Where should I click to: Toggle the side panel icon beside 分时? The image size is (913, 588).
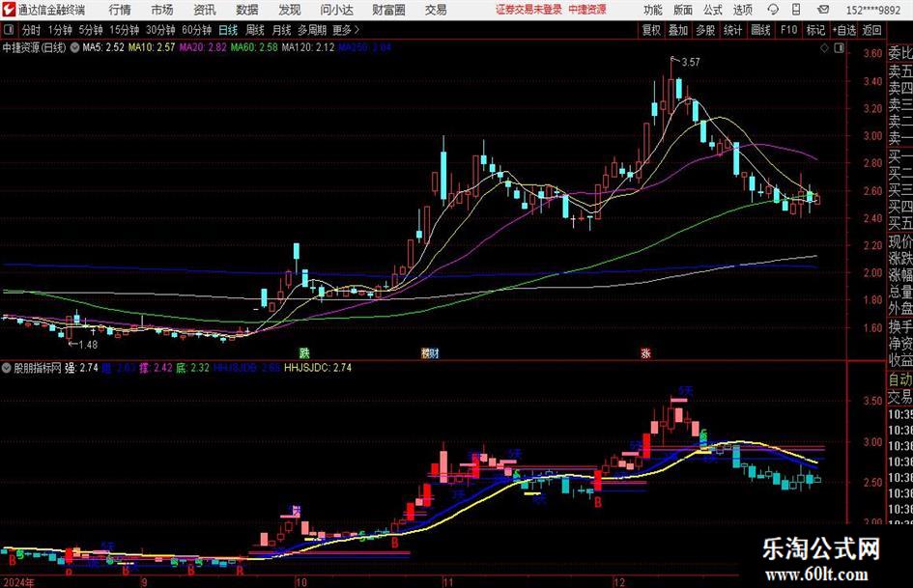tap(9, 30)
